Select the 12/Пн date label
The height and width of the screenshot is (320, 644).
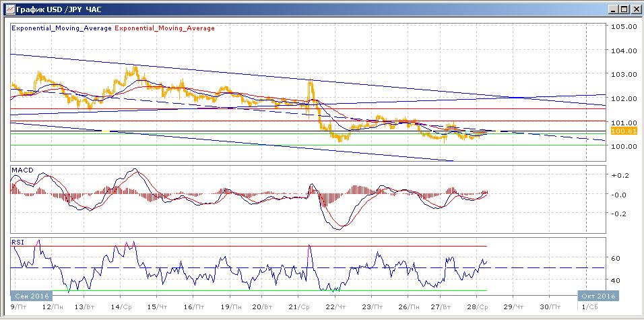(x=53, y=307)
